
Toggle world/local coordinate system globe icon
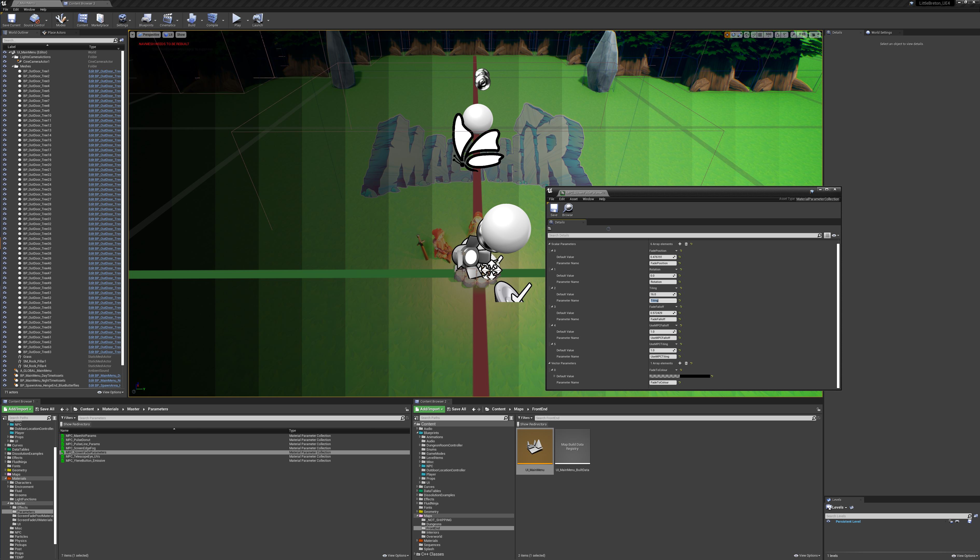[x=747, y=35]
